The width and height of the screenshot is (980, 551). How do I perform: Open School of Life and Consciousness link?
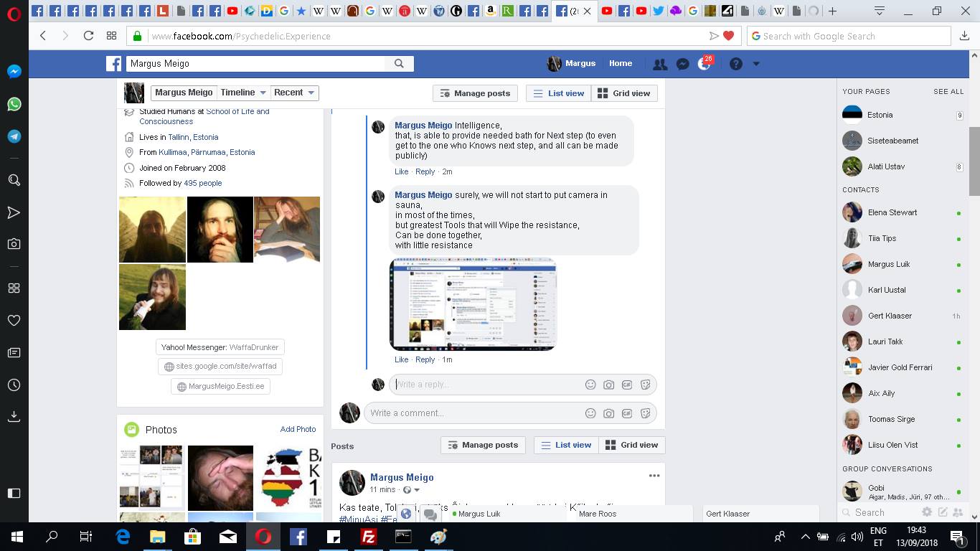pyautogui.click(x=204, y=116)
